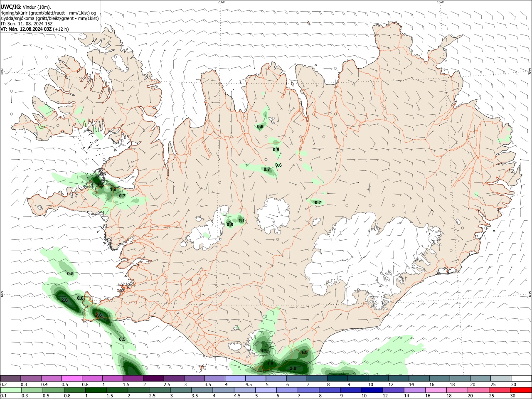Click the 'IT: Sun. 11. 08. 2024 15Z' line
Viewport: 532px width, 399px height.
pos(27,24)
